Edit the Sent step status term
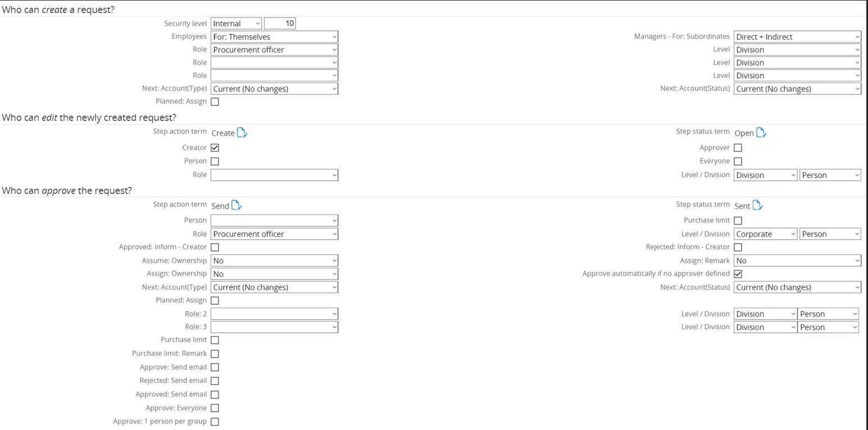The width and height of the screenshot is (868, 430). pyautogui.click(x=758, y=205)
